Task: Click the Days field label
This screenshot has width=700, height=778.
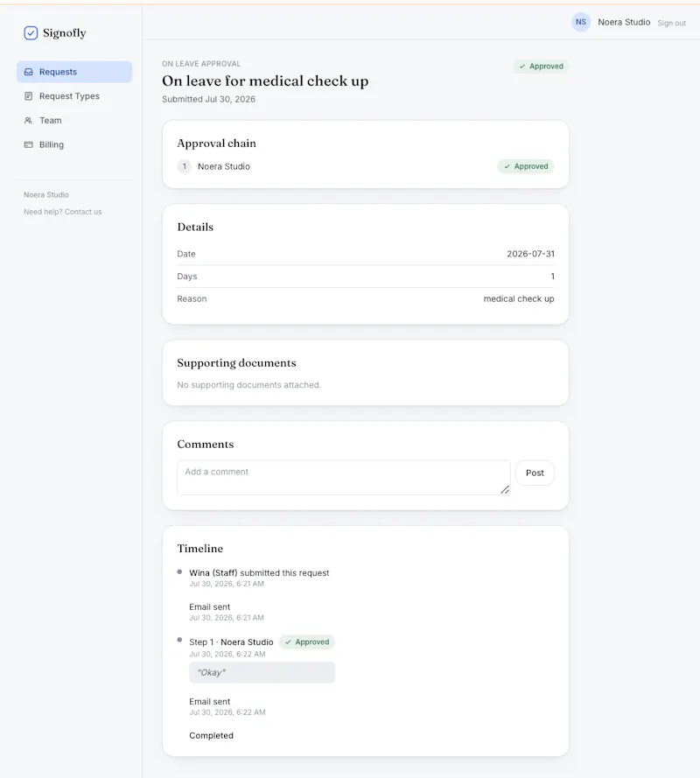Action: [186, 277]
